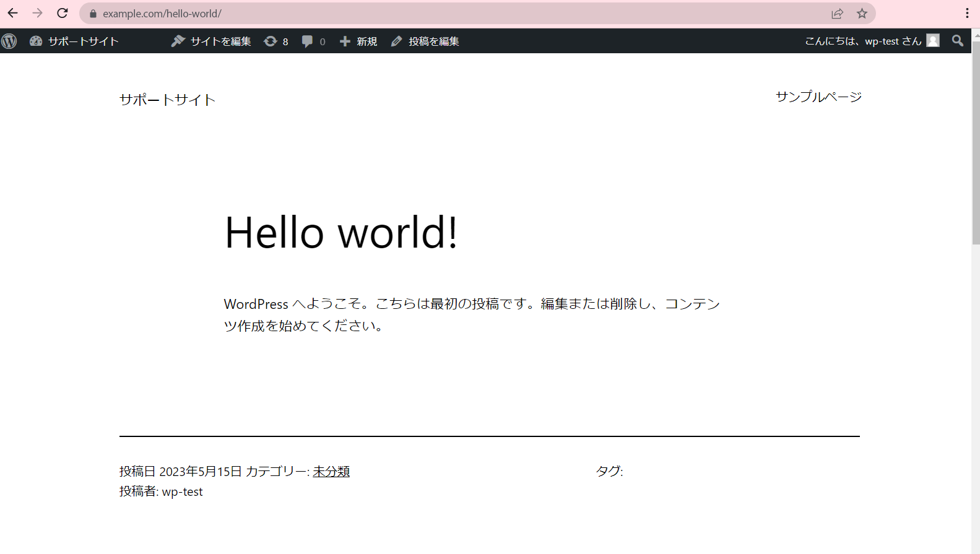The width and height of the screenshot is (980, 554).
Task: Click 投稿を編集 edit post
Action: point(425,41)
